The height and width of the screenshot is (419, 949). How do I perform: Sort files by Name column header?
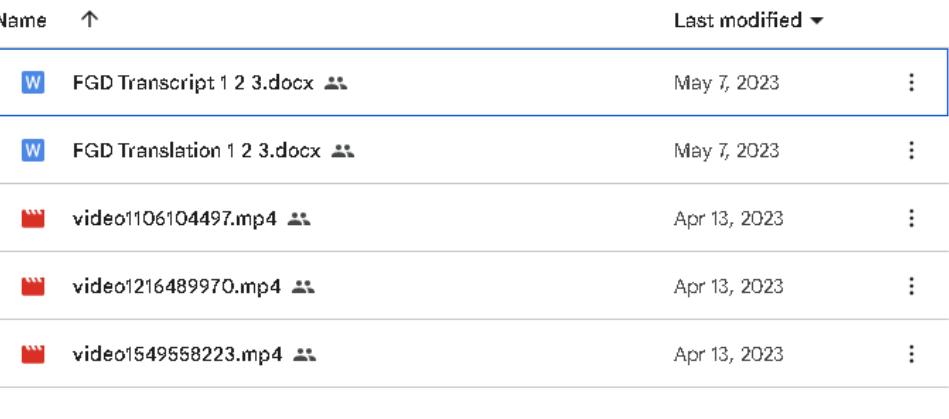(x=24, y=20)
